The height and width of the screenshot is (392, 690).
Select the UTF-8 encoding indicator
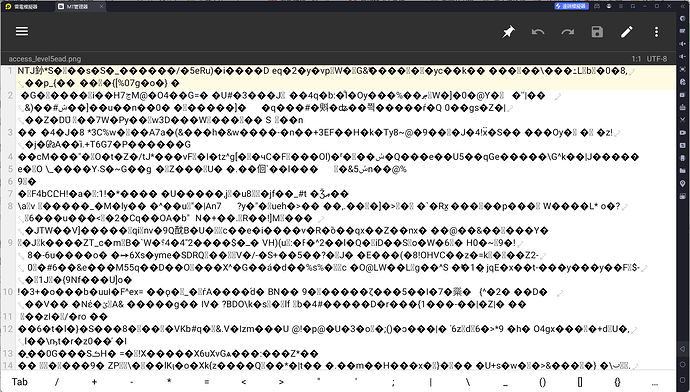[657, 59]
